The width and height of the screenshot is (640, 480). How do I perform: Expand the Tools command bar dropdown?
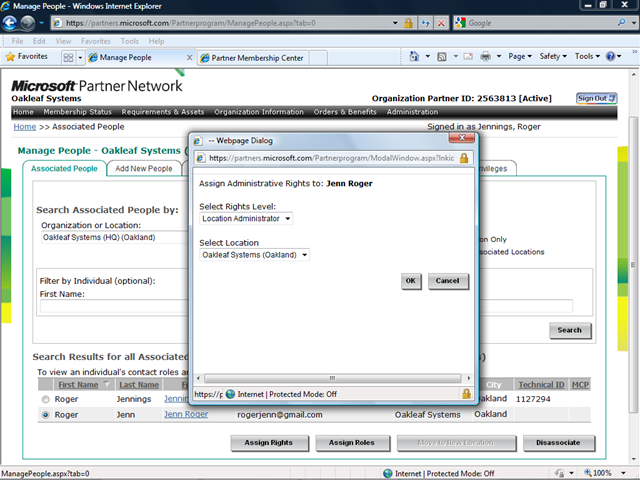(587, 56)
